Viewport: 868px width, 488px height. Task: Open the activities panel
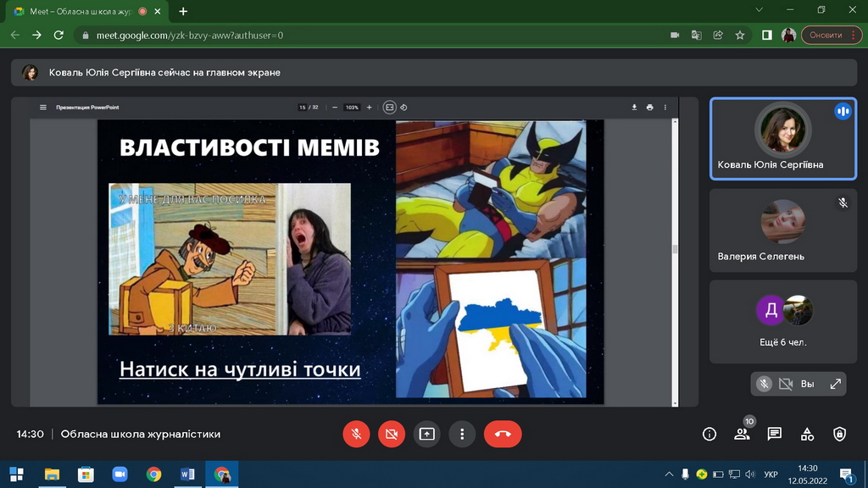807,435
